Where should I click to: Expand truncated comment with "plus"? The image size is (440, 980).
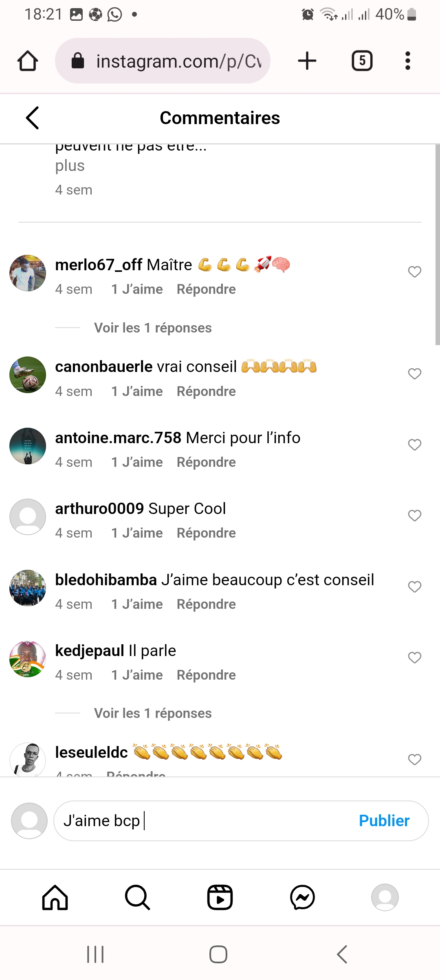[x=70, y=166]
